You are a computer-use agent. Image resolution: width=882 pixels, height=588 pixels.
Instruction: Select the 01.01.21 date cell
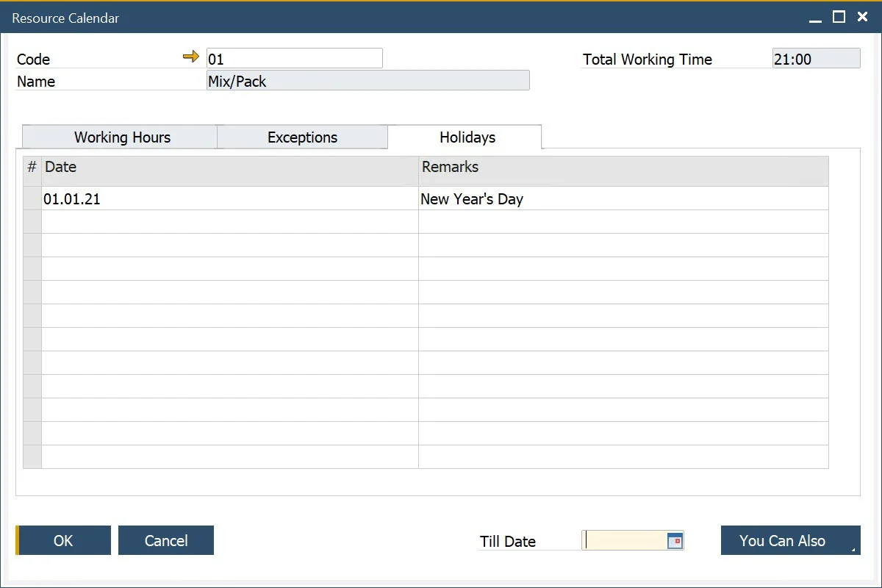(229, 198)
